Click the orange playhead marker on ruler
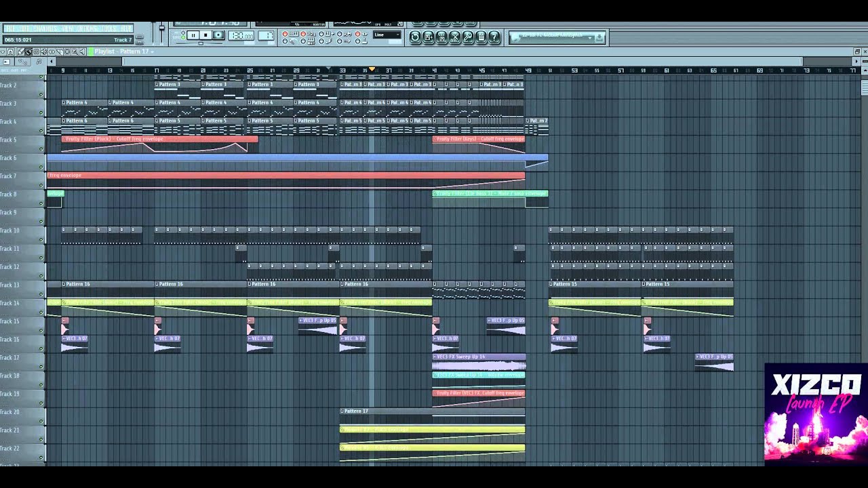The height and width of the screenshot is (488, 868). point(372,70)
